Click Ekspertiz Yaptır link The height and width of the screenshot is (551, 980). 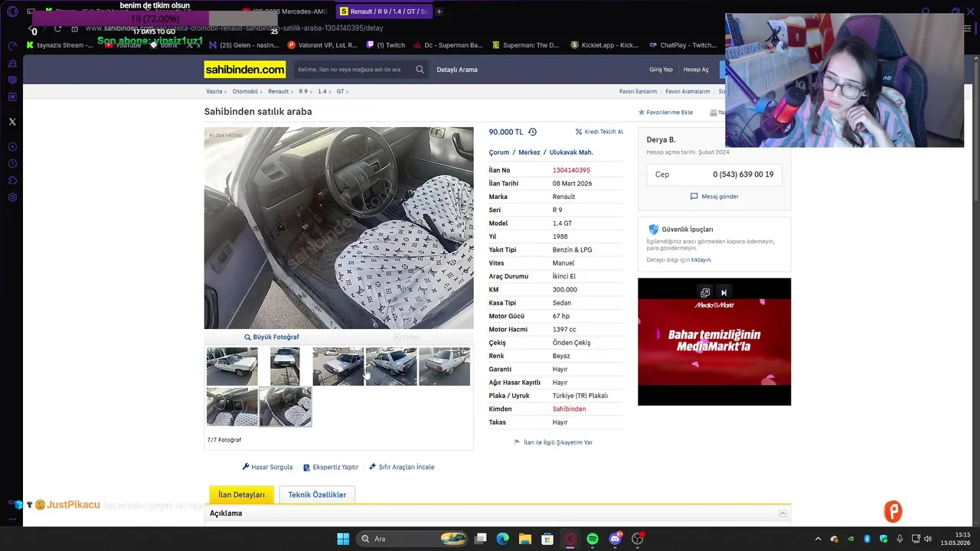pos(331,467)
